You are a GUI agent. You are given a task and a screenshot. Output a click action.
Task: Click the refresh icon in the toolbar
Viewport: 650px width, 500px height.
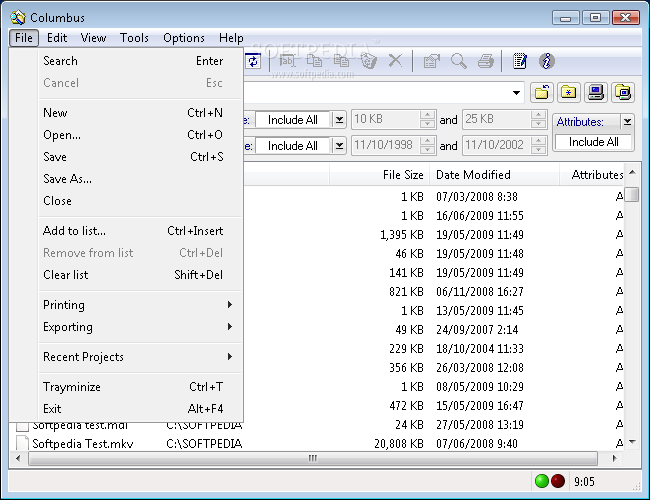coord(252,61)
